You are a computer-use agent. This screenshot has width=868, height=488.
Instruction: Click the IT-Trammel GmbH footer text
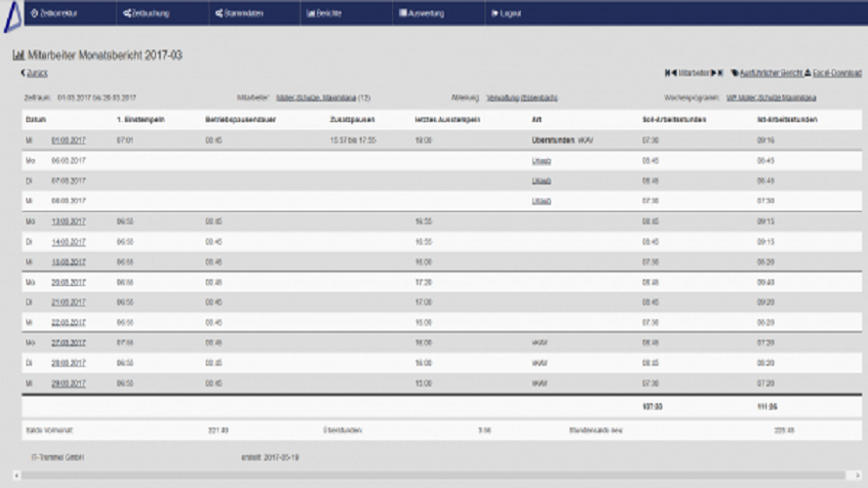[58, 458]
